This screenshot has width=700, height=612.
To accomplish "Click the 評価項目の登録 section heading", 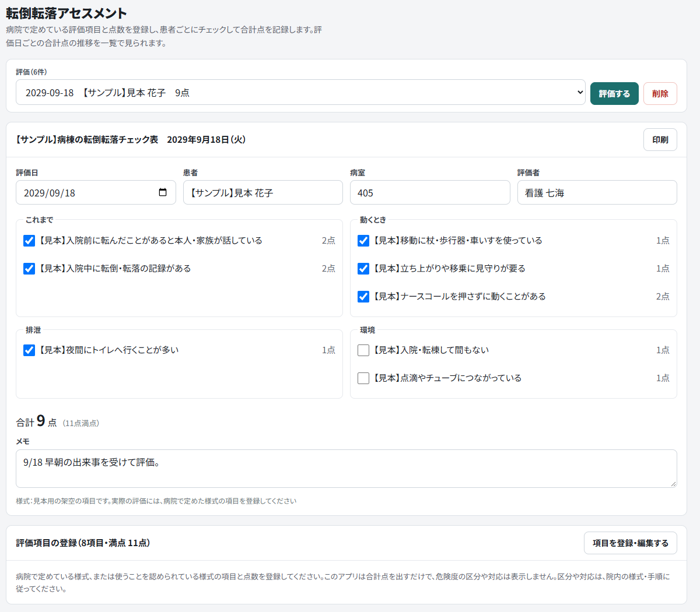I will point(83,543).
